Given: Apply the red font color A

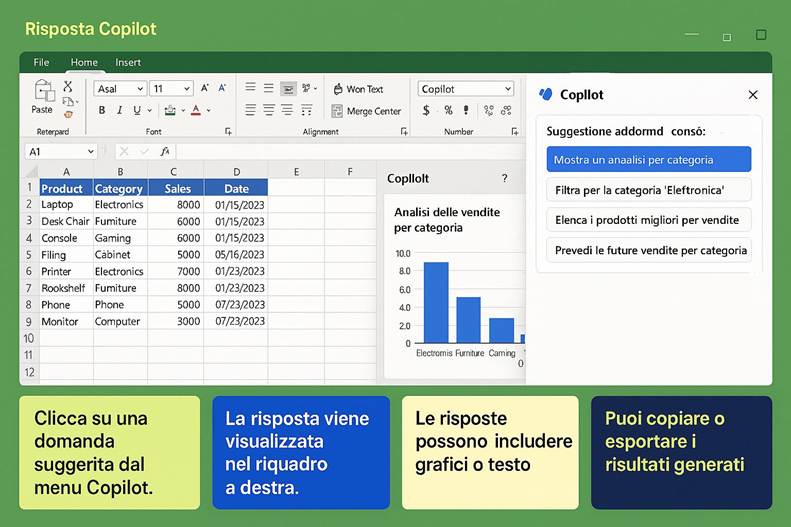Looking at the screenshot, I should pyautogui.click(x=196, y=110).
